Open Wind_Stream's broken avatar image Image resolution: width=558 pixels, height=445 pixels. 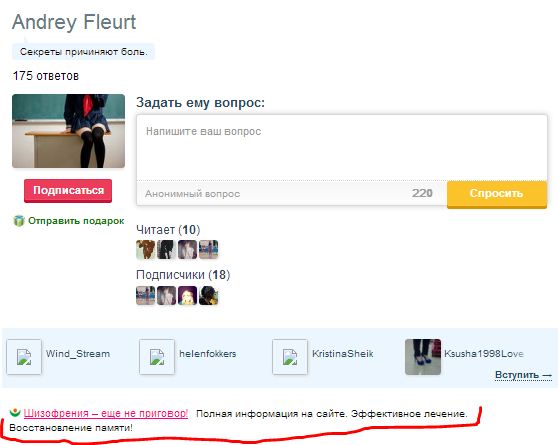tap(24, 357)
